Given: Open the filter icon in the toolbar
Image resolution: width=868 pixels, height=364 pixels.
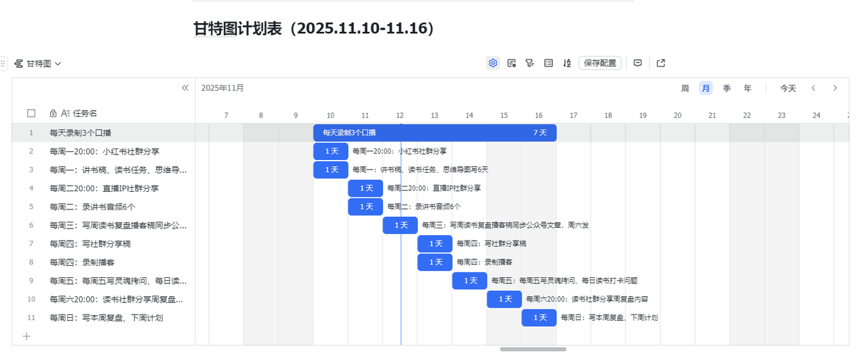Looking at the screenshot, I should pos(530,63).
